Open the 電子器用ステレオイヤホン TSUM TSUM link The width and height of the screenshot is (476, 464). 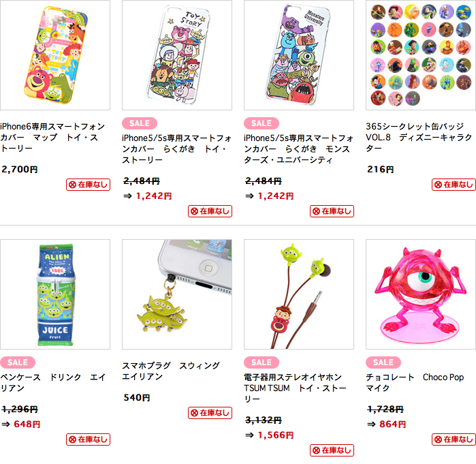(x=295, y=388)
